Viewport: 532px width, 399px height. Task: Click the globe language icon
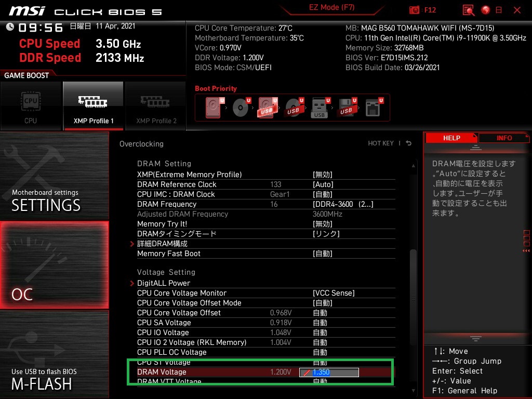(486, 10)
